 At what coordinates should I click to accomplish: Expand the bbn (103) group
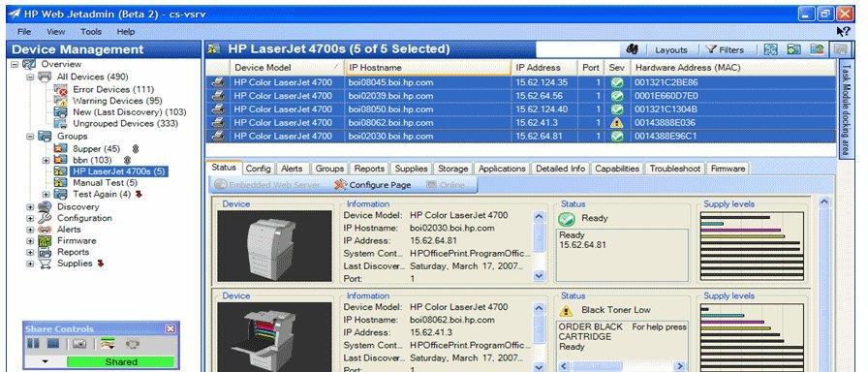(x=46, y=161)
